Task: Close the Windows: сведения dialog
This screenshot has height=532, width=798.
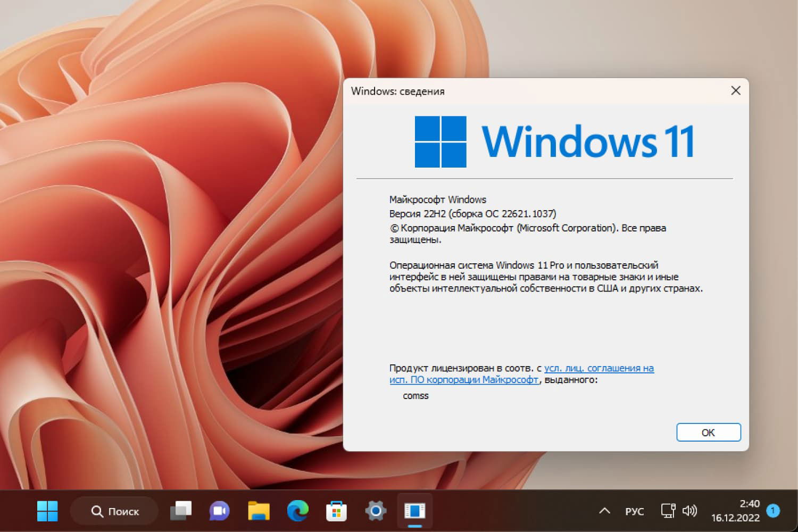Action: (x=736, y=91)
